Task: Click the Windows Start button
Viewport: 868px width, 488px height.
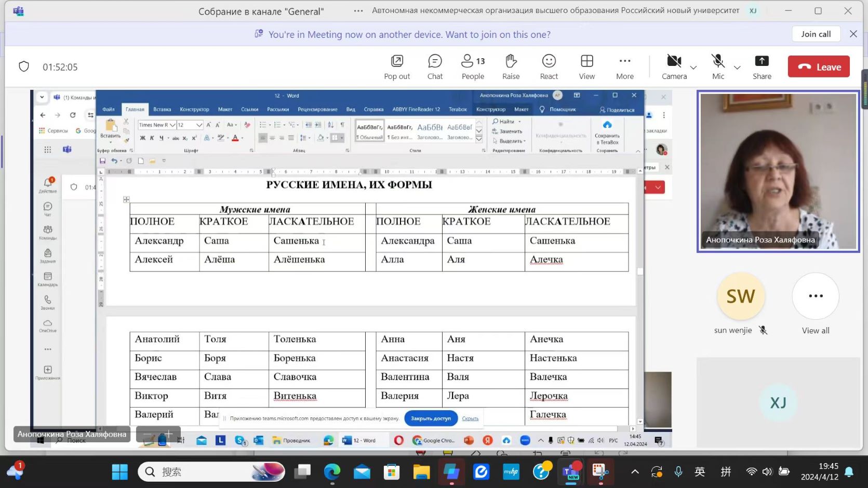Action: tap(119, 472)
